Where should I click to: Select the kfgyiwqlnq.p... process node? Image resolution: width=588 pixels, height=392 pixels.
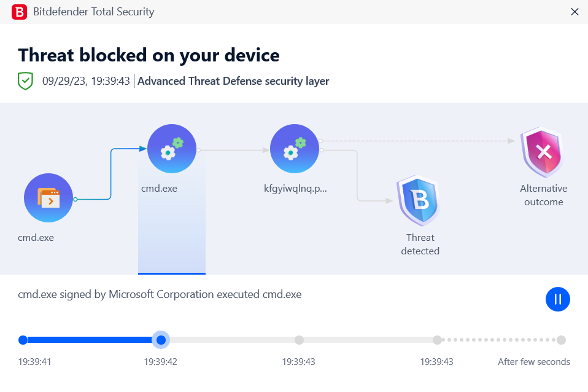(295, 149)
